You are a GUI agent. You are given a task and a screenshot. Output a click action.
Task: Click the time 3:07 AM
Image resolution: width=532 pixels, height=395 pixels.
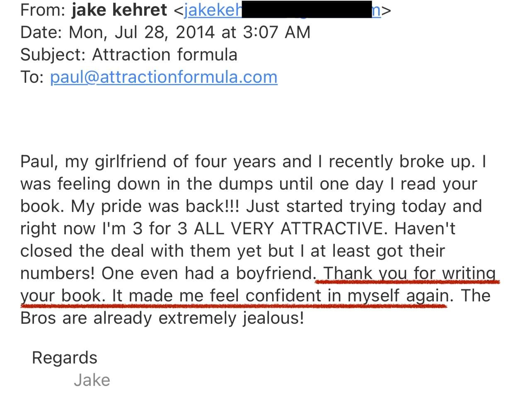click(276, 32)
